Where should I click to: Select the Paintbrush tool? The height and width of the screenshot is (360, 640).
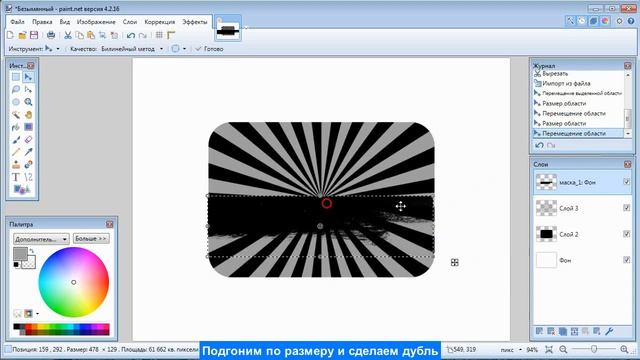[x=16, y=140]
